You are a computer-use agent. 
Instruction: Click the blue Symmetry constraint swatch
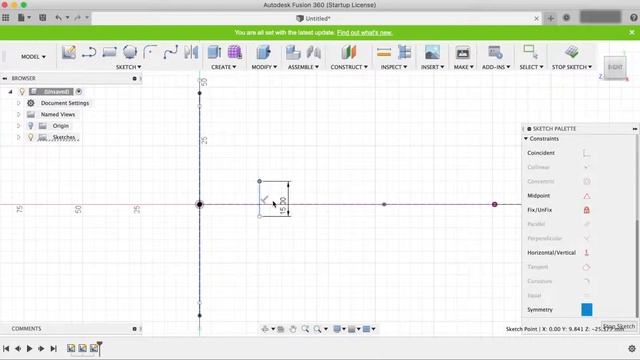click(x=587, y=309)
